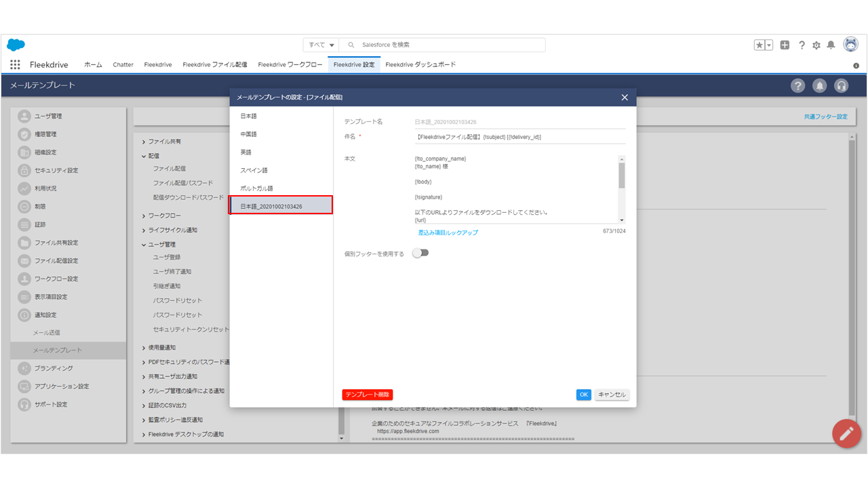Click the help icon in メールテンプレート header
This screenshot has width=868, height=488.
click(x=798, y=85)
